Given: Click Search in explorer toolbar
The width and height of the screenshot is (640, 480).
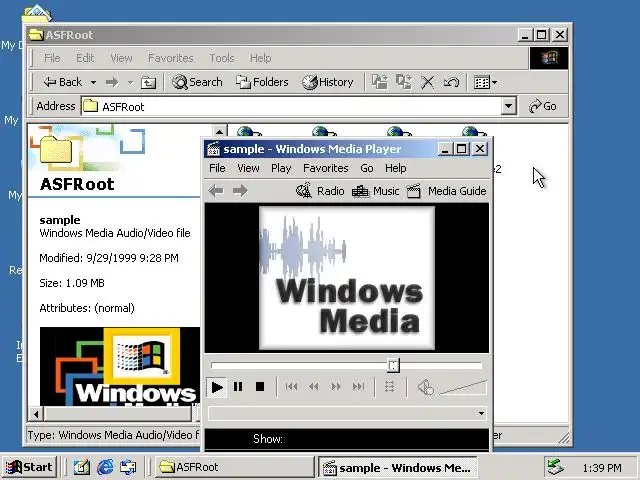Looking at the screenshot, I should (197, 82).
